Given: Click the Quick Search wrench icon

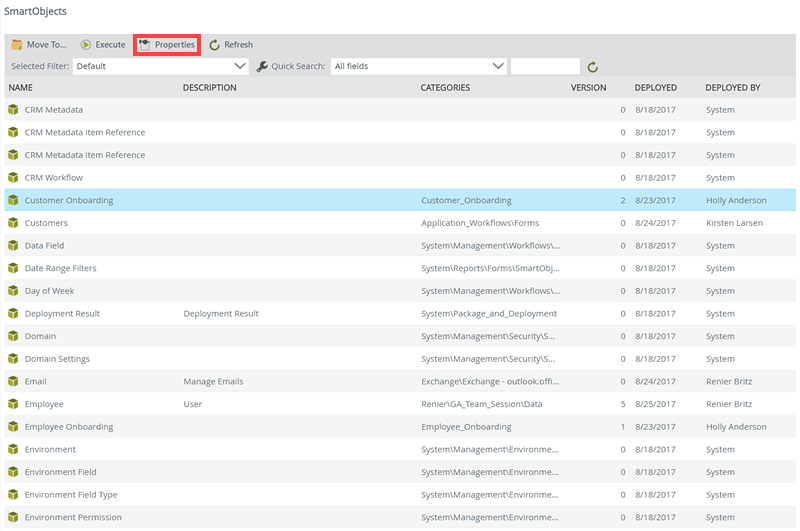Looking at the screenshot, I should 262,67.
